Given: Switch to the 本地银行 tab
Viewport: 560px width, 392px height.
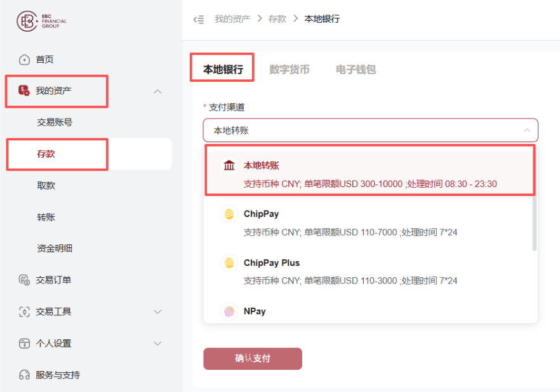Looking at the screenshot, I should coord(223,69).
